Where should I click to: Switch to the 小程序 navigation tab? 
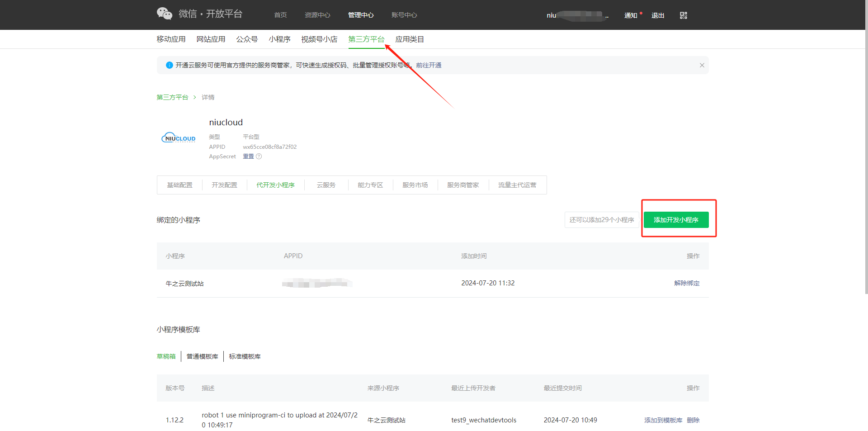click(x=279, y=39)
